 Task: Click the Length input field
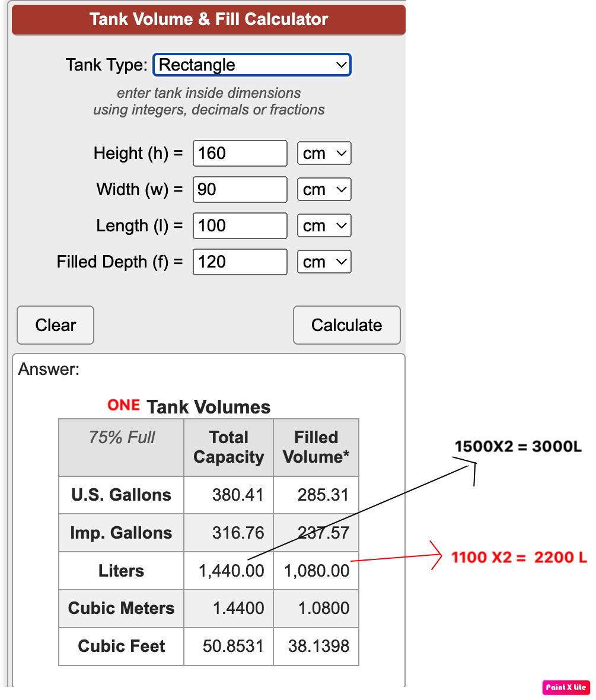tap(240, 226)
